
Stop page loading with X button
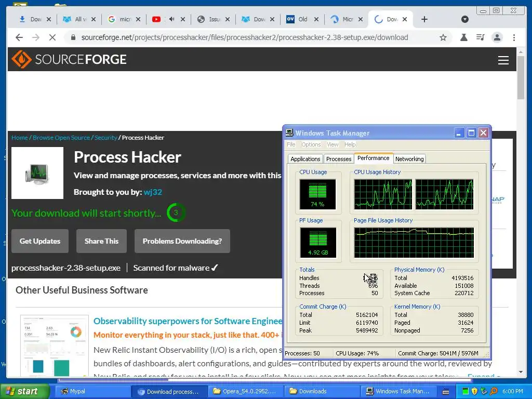click(52, 37)
